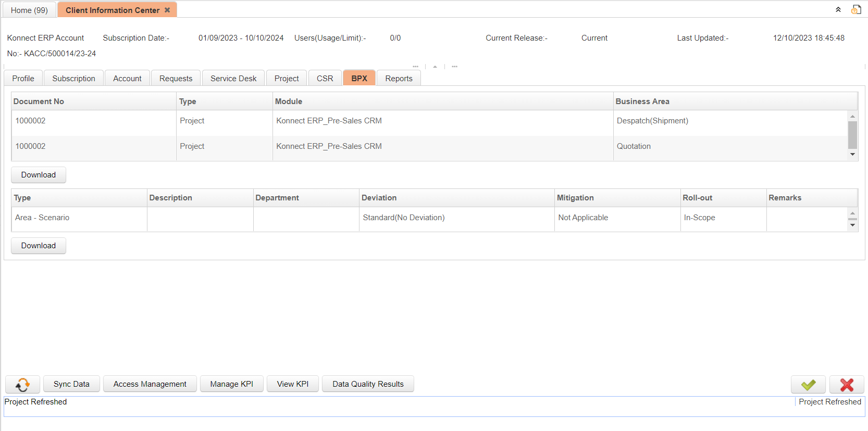This screenshot has width=868, height=431.
Task: Collapse the header panel with the up arrow
Action: tap(435, 67)
